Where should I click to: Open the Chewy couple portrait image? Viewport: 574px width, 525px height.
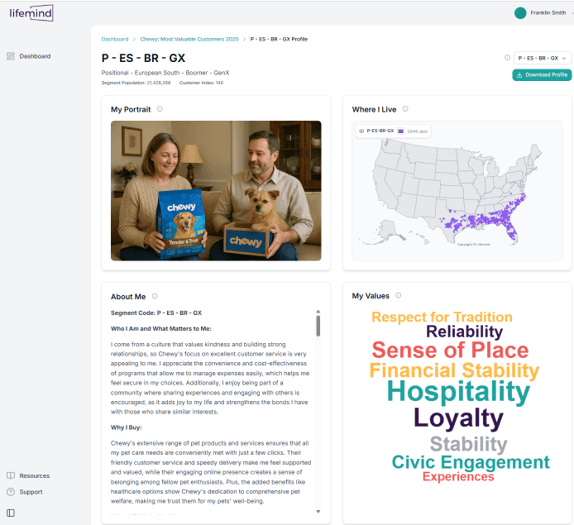216,191
